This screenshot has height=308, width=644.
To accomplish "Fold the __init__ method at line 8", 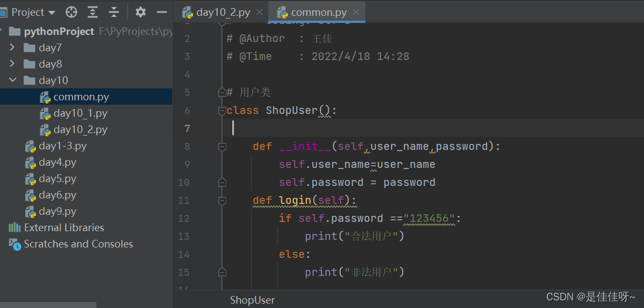I will (x=222, y=147).
